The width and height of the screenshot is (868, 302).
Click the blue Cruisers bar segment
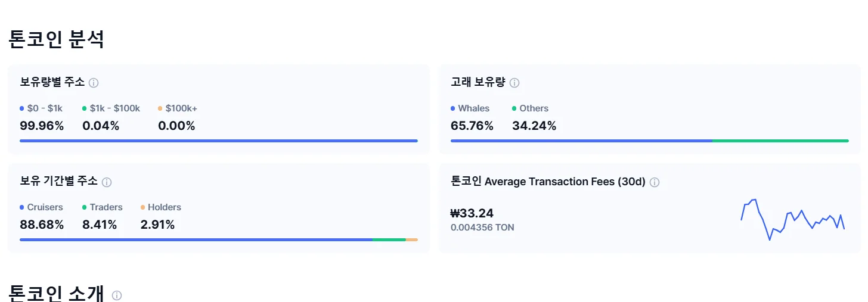(196, 239)
